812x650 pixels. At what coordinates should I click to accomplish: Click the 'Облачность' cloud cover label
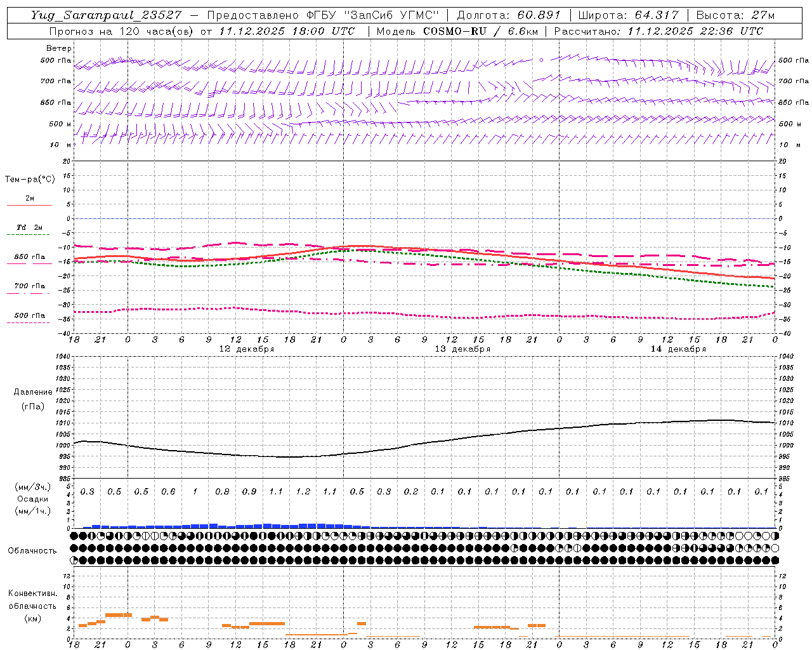click(x=32, y=551)
